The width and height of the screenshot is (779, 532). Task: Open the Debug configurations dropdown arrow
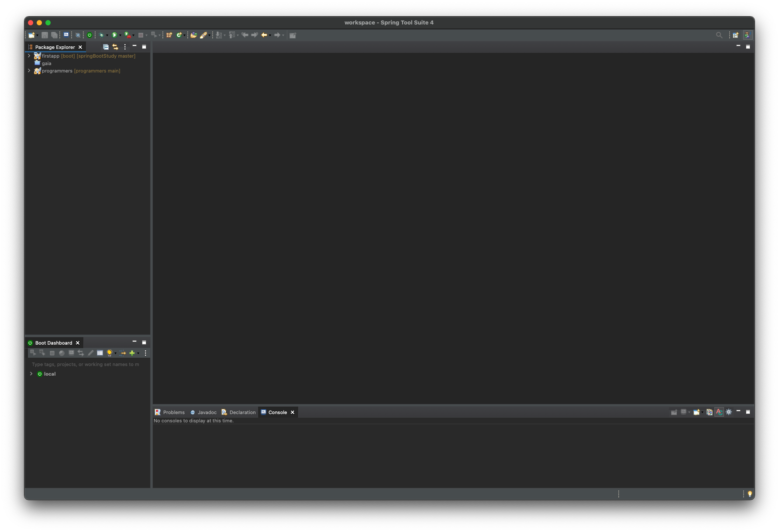107,35
